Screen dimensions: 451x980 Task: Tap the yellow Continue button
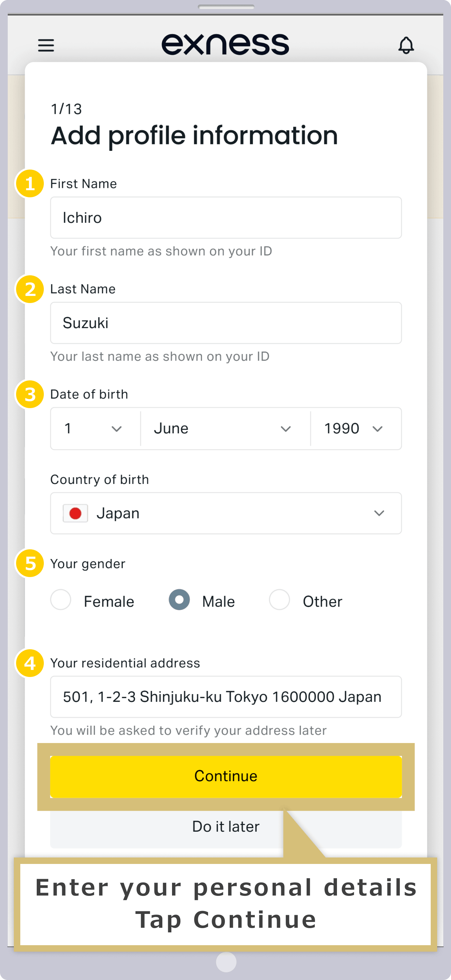(x=226, y=777)
